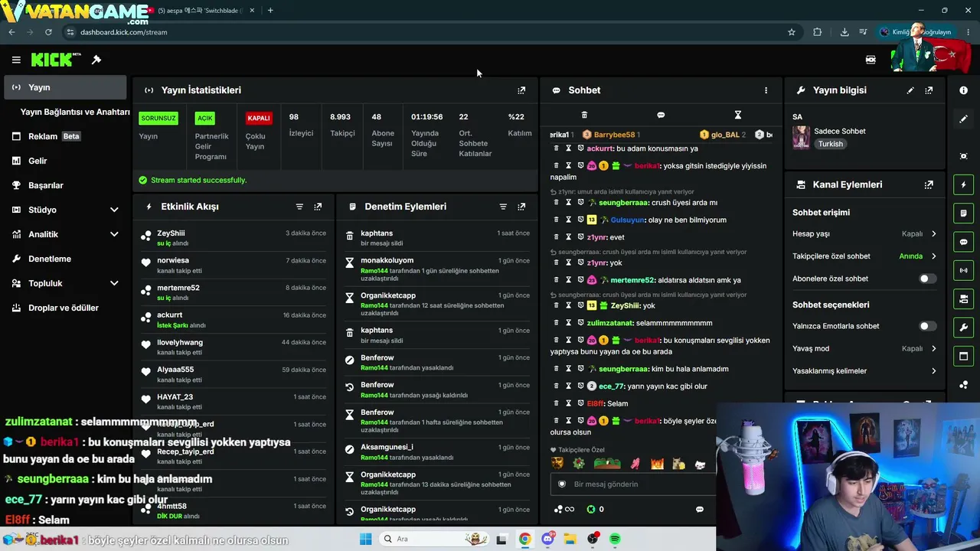This screenshot has width=980, height=551.
Task: Reload the page with the browser refresh button
Action: 48,32
